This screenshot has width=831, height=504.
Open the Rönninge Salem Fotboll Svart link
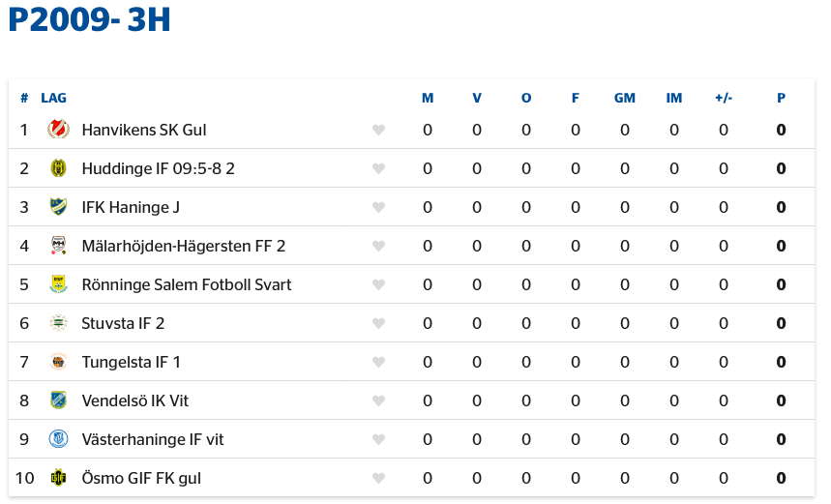(x=187, y=284)
